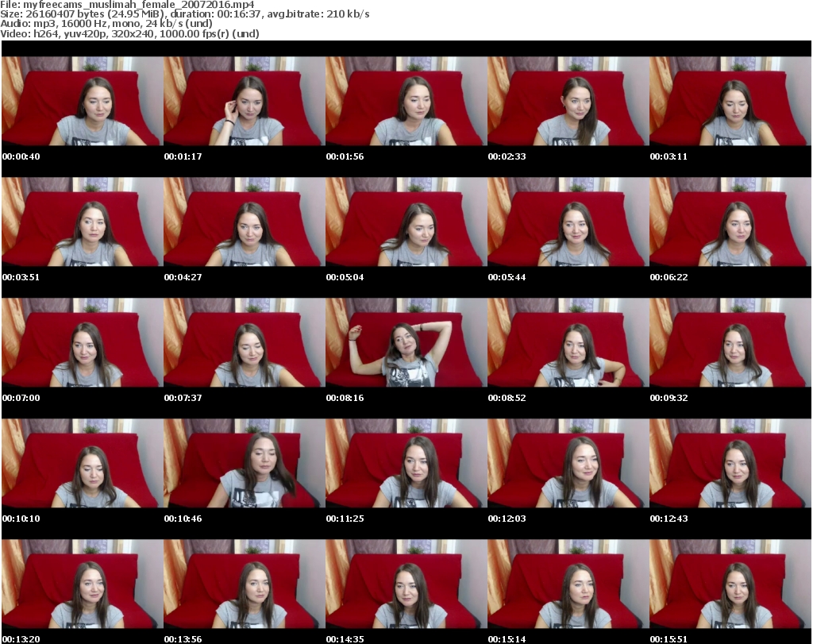Select the thumbnail frame at 00:09:32
This screenshot has height=644, width=813.
(730, 343)
